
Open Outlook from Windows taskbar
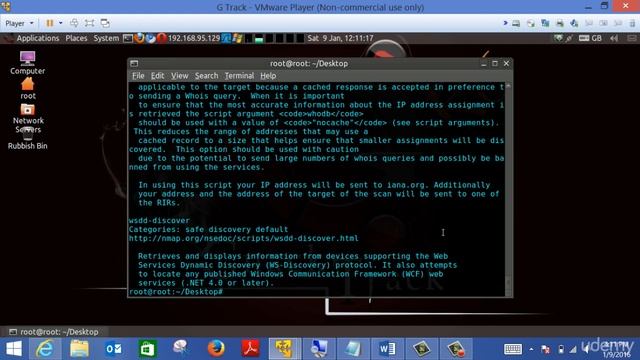pyautogui.click(x=113, y=349)
